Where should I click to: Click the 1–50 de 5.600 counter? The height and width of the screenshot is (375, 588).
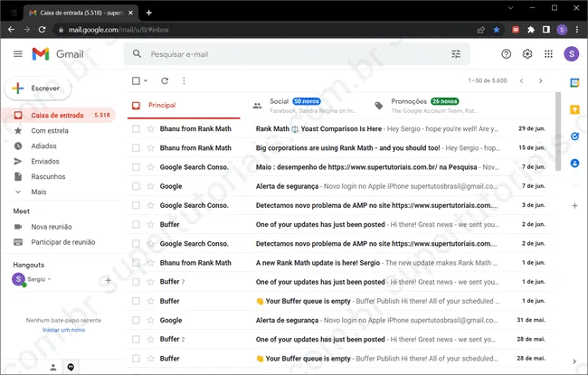pyautogui.click(x=487, y=80)
